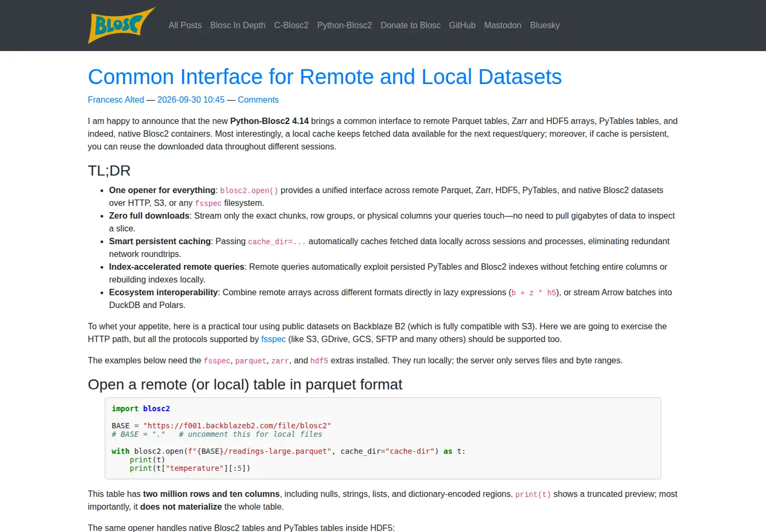The image size is (766, 532).
Task: Open the C-Blosc2 nav item
Action: [292, 26]
